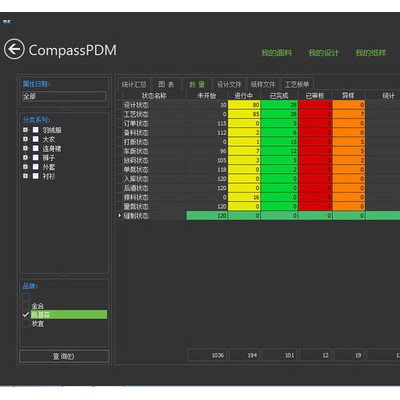Image resolution: width=400 pixels, height=400 pixels.
Task: Click the double-chevron collapse icon at top-left
Action: (7, 22)
